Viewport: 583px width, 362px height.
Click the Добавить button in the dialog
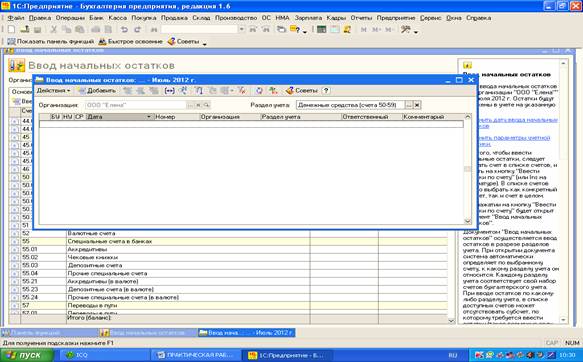click(97, 91)
